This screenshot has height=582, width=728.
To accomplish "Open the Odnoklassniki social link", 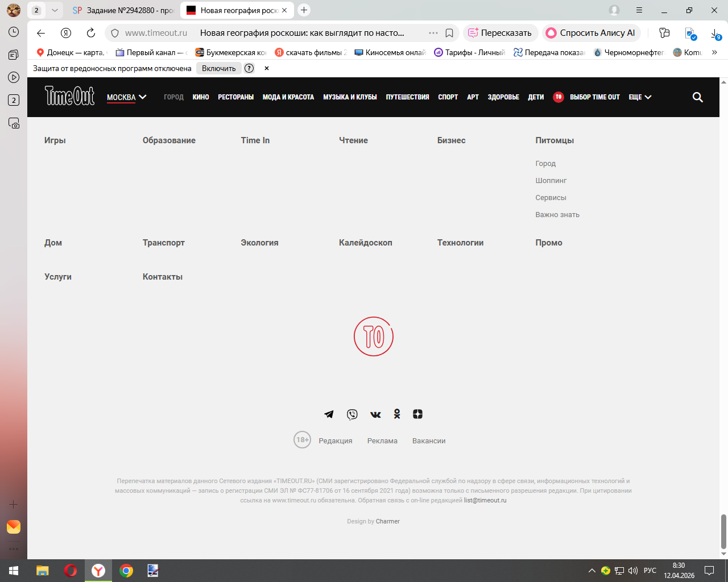I will [x=397, y=414].
